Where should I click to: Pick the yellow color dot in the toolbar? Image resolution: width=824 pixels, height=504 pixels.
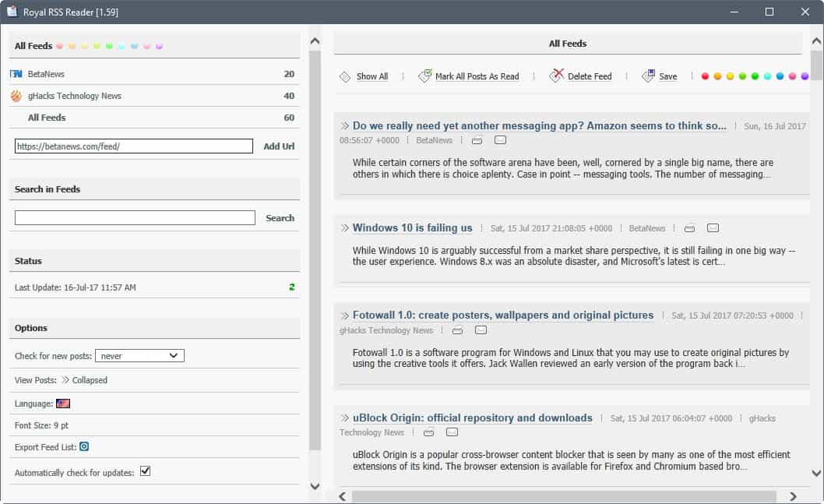(730, 77)
